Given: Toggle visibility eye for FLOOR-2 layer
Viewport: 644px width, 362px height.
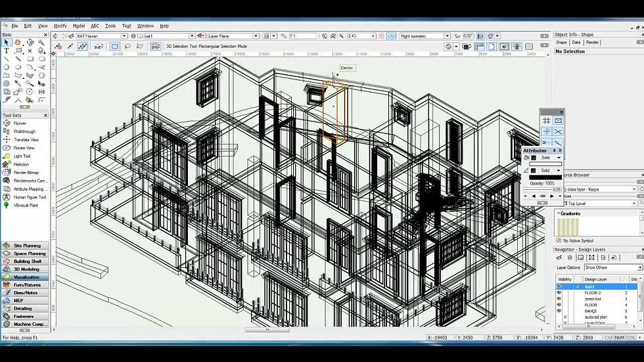Looking at the screenshot, I should 559,292.
